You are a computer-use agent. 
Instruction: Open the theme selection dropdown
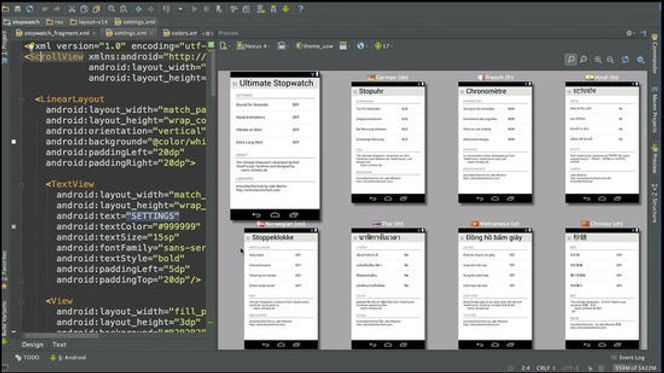(x=315, y=46)
